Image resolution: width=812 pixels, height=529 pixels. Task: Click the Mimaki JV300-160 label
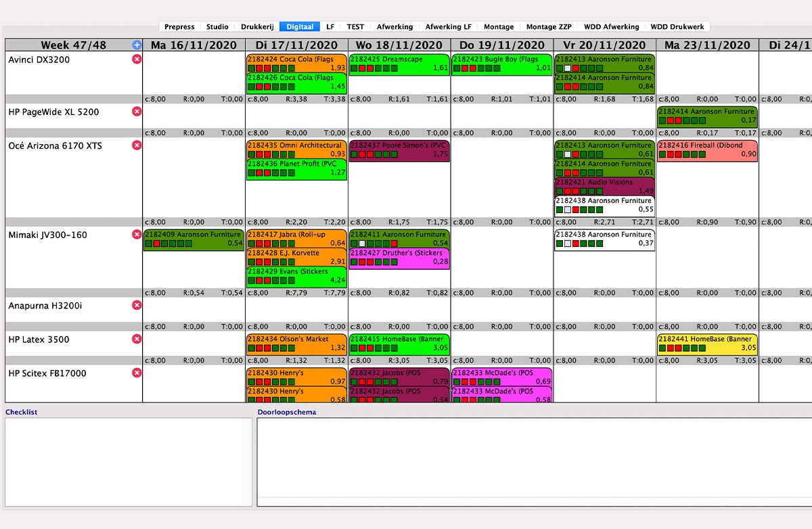point(47,235)
